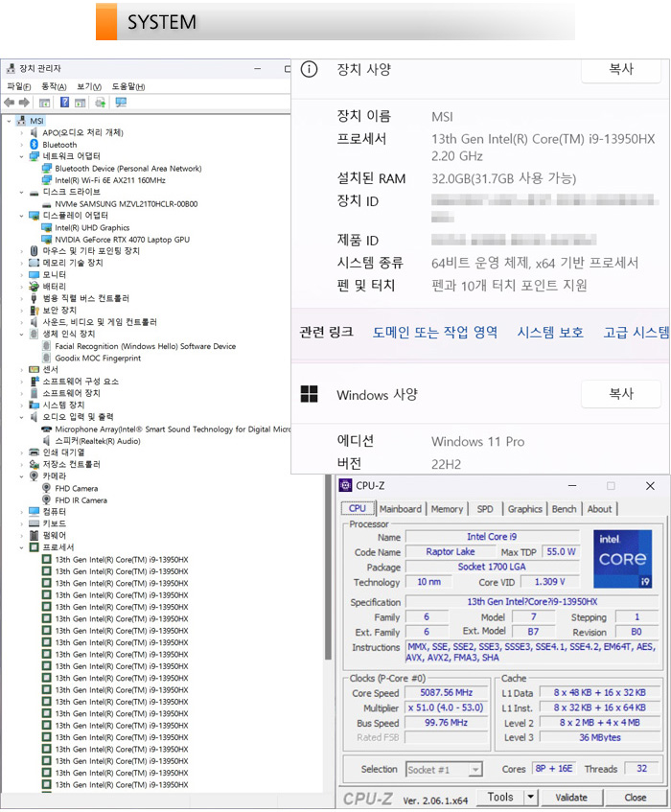This screenshot has width=671, height=812.
Task: Click the scan for hardware changes monitor icon
Action: click(x=121, y=103)
